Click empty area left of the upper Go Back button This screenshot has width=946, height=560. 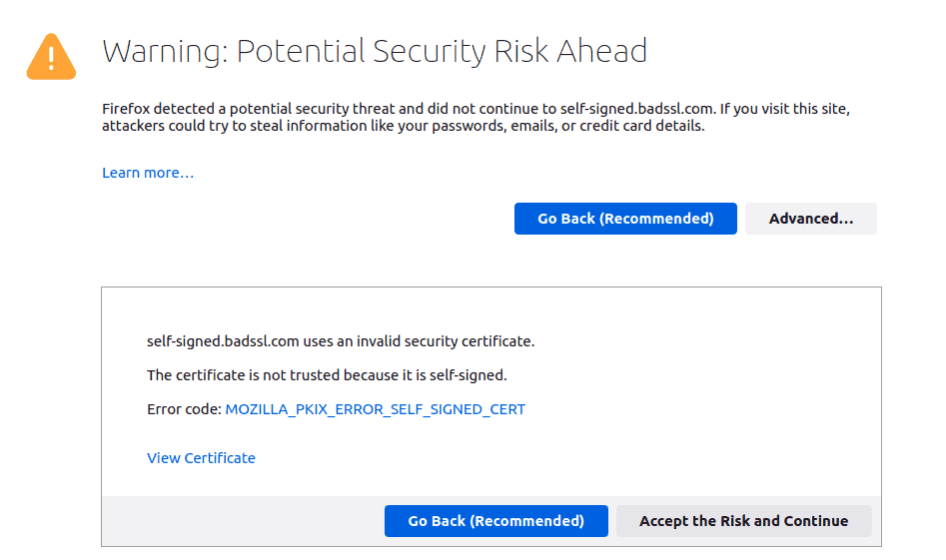(x=302, y=219)
